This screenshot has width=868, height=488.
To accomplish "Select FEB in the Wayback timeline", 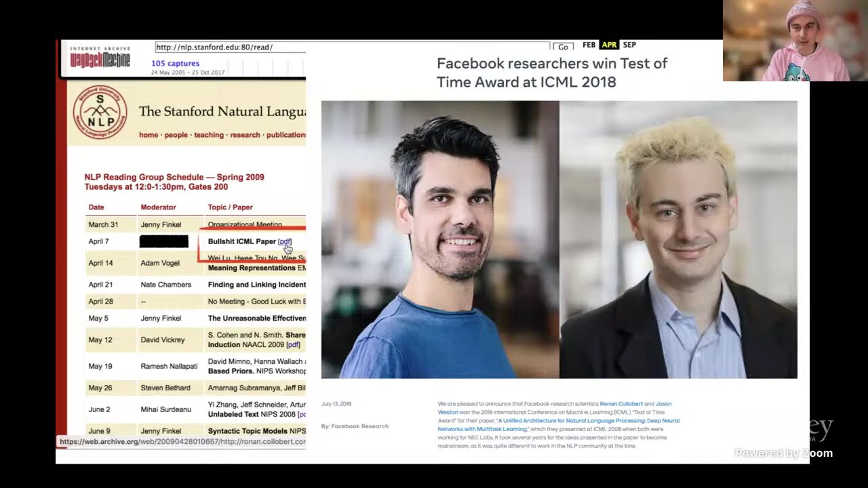I will pos(589,45).
